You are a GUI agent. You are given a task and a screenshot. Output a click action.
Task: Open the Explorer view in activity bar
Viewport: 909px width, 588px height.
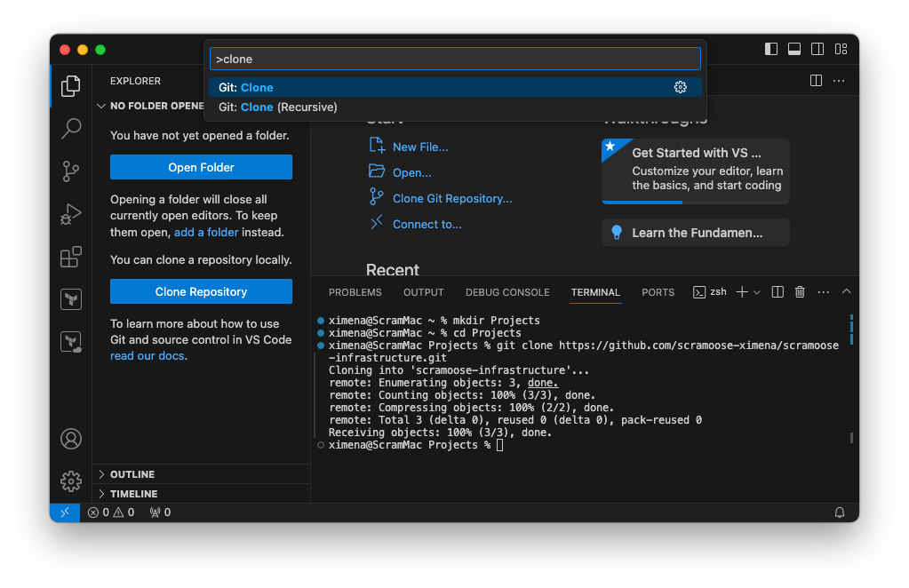(x=71, y=86)
